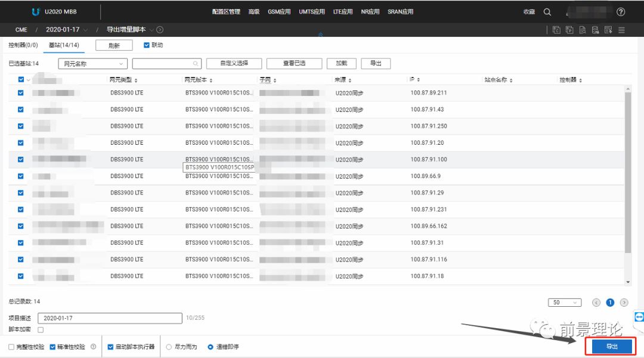Open the GSM应用 menu
The image size is (644, 358).
279,12
